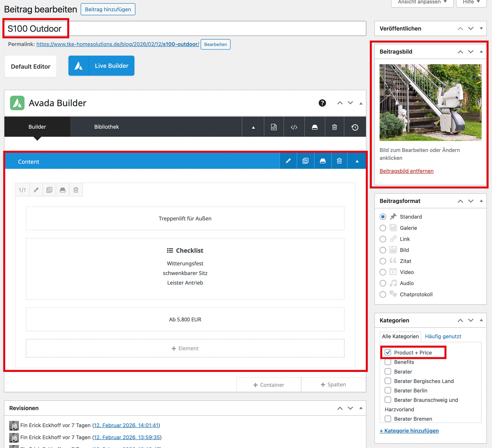Click the S100 Outdoor title field
Image resolution: width=492 pixels, height=448 pixels.
click(x=185, y=29)
